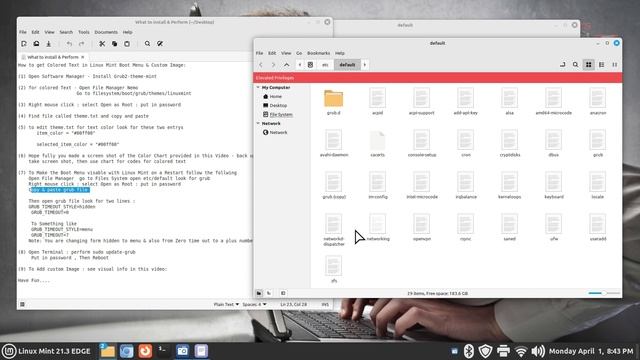Open Find and Replace in the text editor

point(160,44)
